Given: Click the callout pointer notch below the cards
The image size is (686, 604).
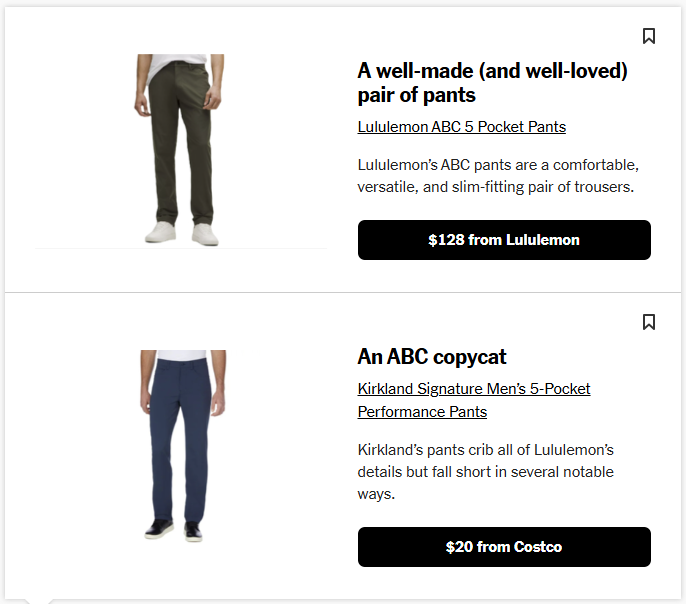Looking at the screenshot, I should click(x=39, y=601).
